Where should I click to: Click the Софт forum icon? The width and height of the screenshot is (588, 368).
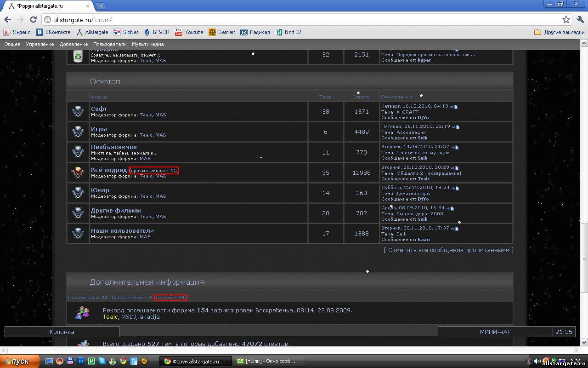point(78,112)
